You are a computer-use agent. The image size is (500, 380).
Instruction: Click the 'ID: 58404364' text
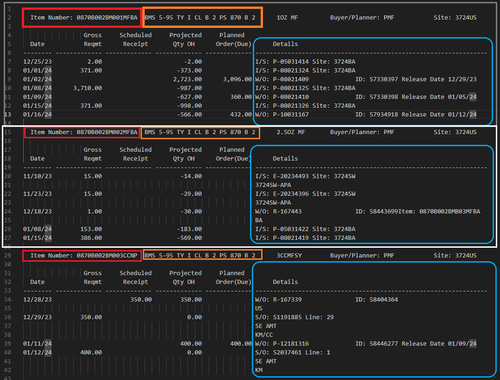376,300
